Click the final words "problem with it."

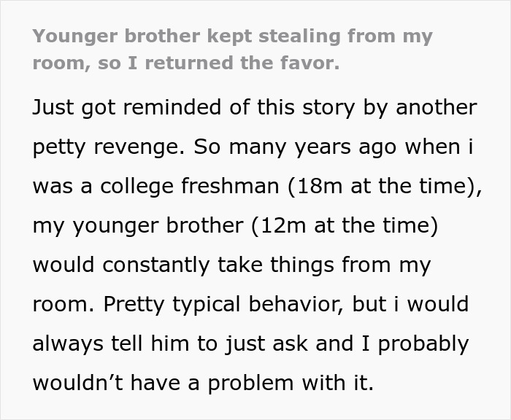click(x=291, y=384)
